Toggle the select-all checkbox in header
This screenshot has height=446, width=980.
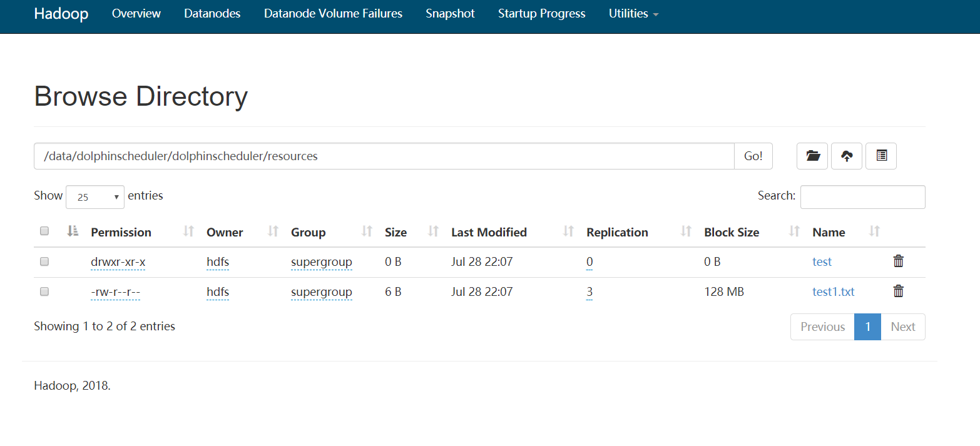[44, 231]
